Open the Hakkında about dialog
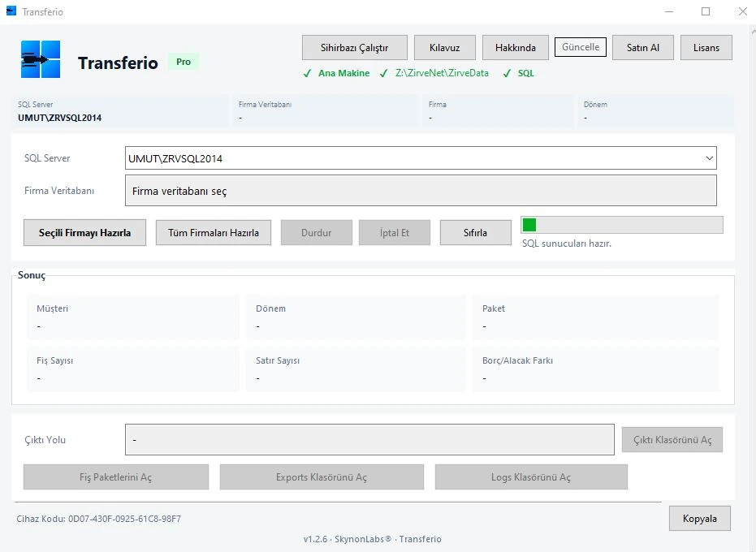The image size is (756, 552). click(516, 47)
